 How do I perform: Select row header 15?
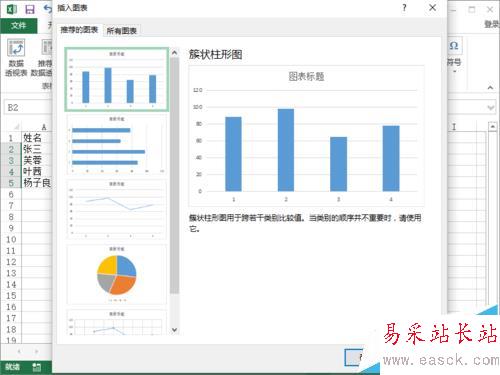(x=11, y=296)
